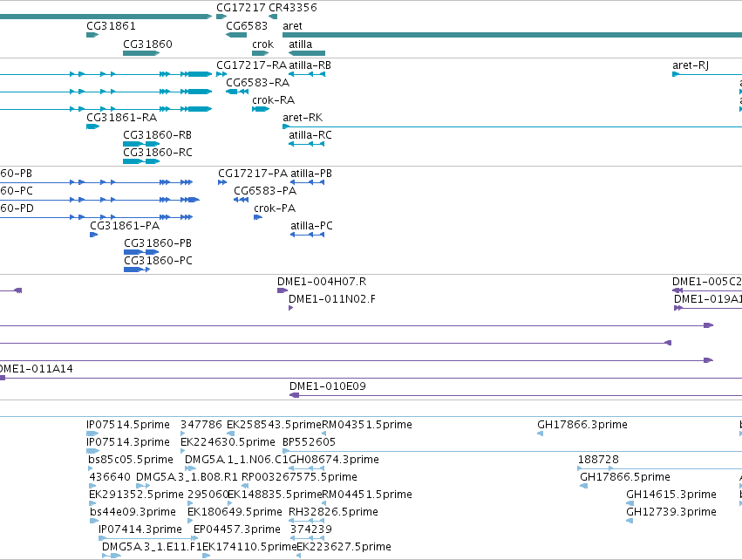The image size is (742, 560).
Task: Select protein CG6583-PA
Action: click(242, 200)
